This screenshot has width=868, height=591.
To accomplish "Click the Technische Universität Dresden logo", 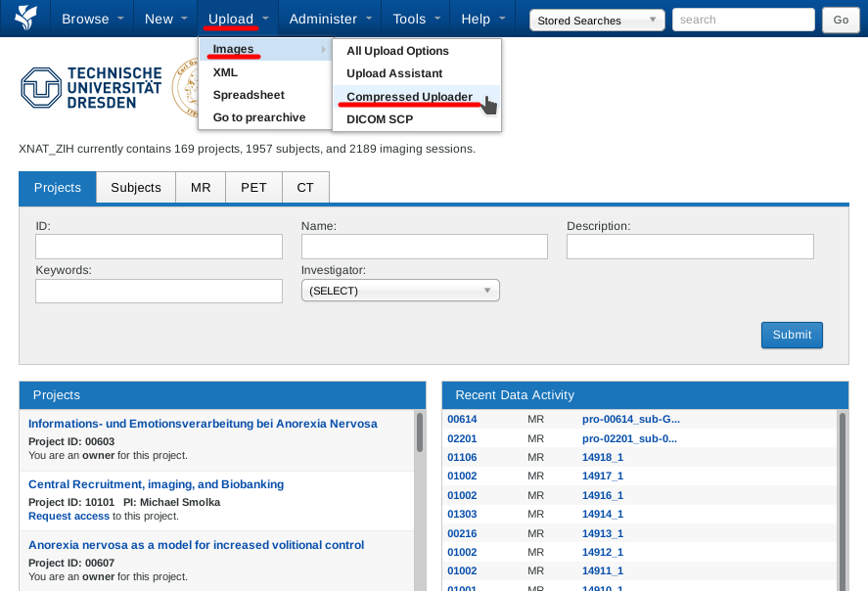I will 91,88.
